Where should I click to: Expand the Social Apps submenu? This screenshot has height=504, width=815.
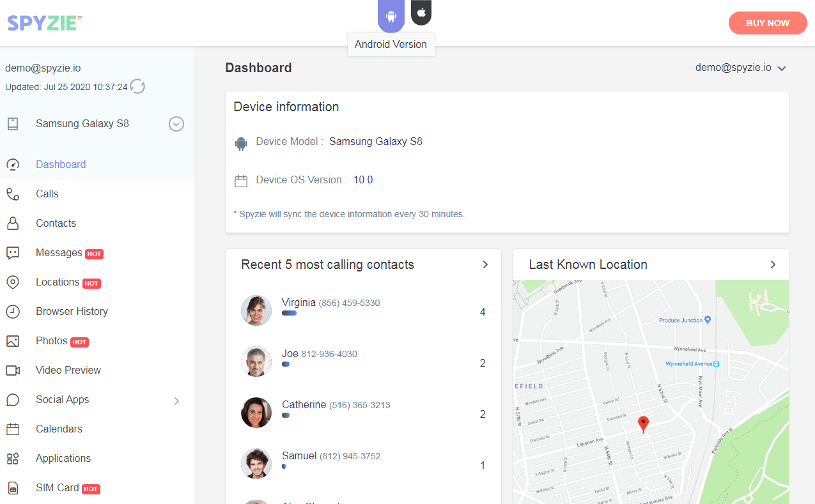pos(176,401)
